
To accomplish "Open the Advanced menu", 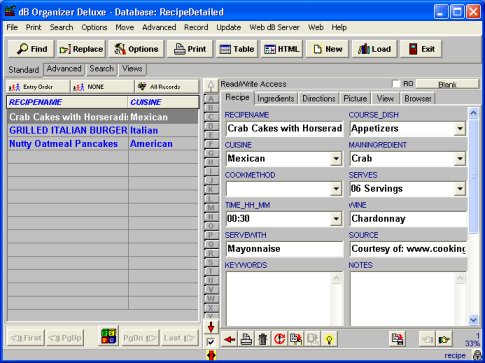I will tap(159, 27).
